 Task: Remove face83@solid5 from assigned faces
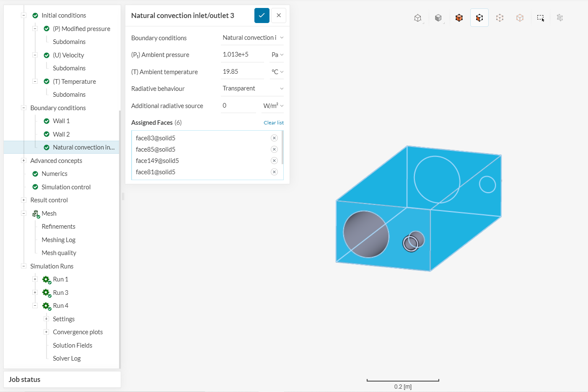click(x=274, y=138)
